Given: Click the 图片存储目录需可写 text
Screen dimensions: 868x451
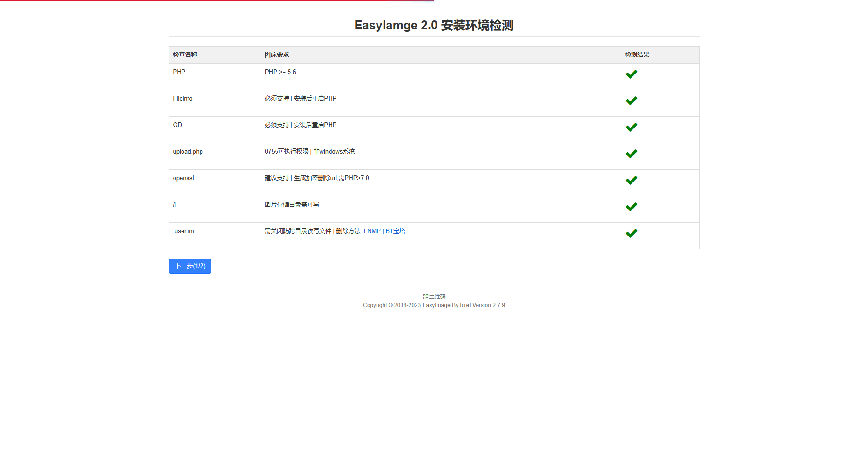Looking at the screenshot, I should click(292, 205).
